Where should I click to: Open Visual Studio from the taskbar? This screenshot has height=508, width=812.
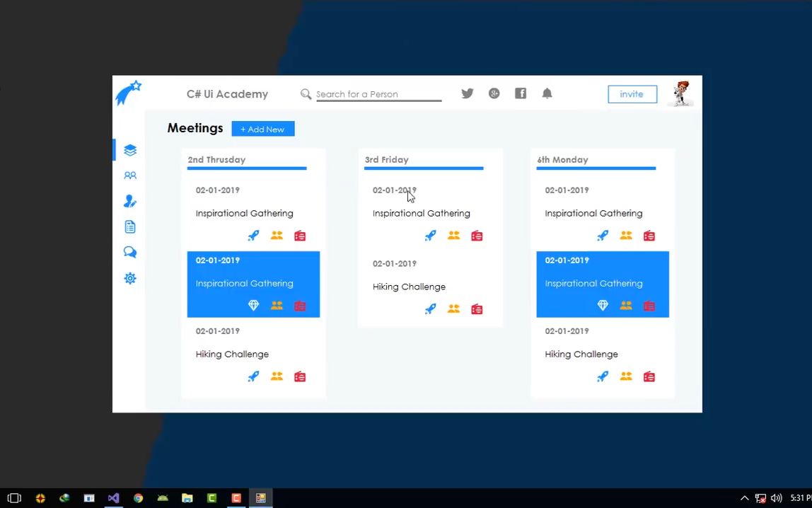click(x=113, y=498)
